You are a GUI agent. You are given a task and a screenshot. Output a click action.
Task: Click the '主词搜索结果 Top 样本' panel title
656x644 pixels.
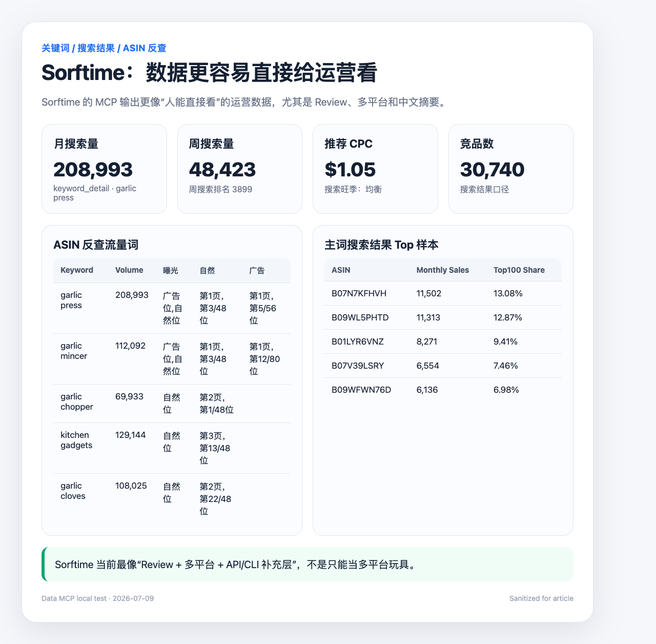pyautogui.click(x=381, y=245)
